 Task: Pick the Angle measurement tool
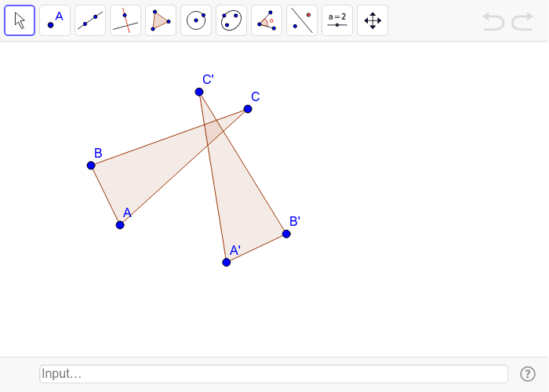(x=267, y=20)
